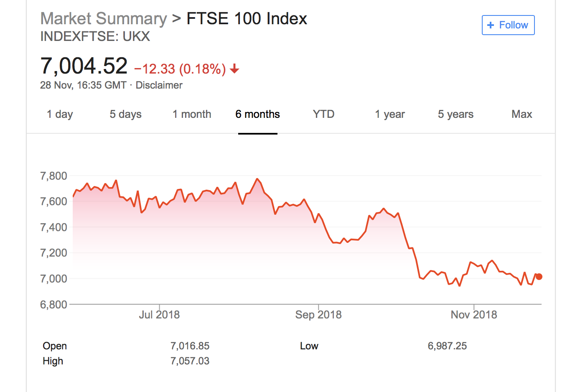Image resolution: width=575 pixels, height=392 pixels.
Task: Click the 7,004.52 index price
Action: tap(84, 66)
